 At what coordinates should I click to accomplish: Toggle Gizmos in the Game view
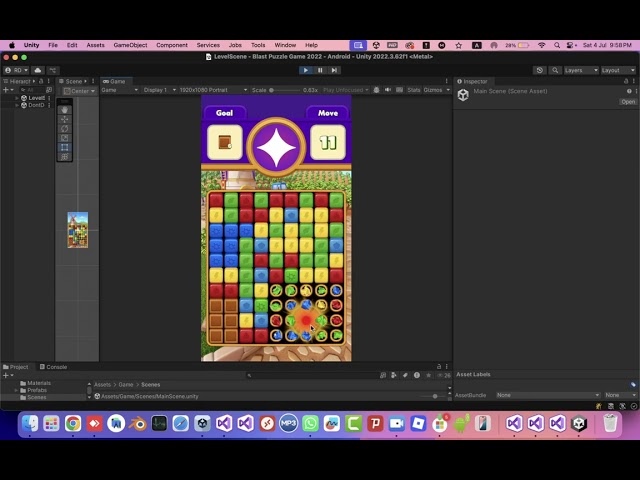pos(433,90)
